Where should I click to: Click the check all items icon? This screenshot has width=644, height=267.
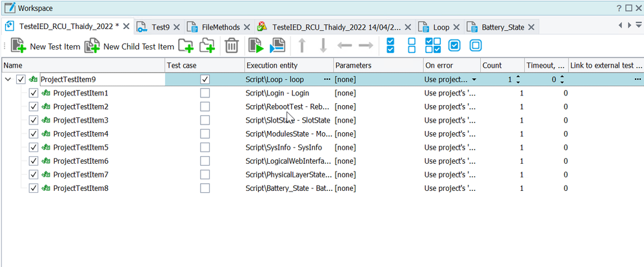pyautogui.click(x=390, y=46)
